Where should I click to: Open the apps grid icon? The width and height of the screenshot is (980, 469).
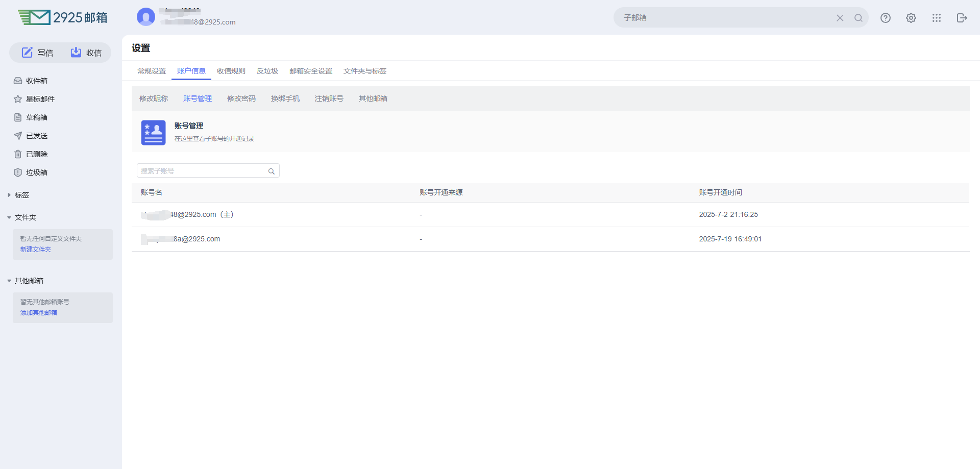937,18
